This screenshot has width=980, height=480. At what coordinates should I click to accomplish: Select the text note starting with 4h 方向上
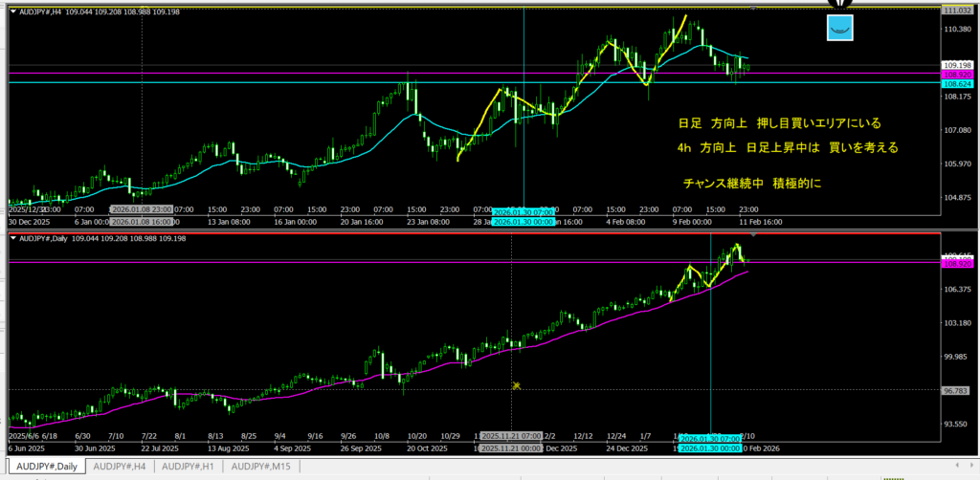(x=786, y=148)
